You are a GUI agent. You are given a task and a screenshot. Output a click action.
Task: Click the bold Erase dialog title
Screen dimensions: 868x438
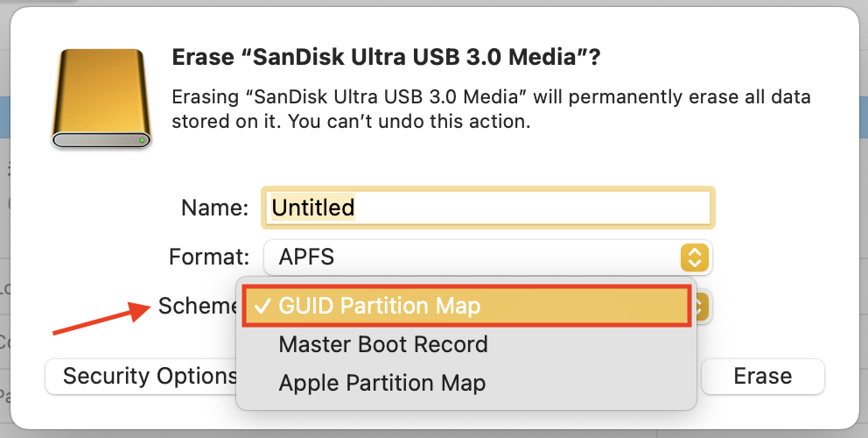[385, 58]
